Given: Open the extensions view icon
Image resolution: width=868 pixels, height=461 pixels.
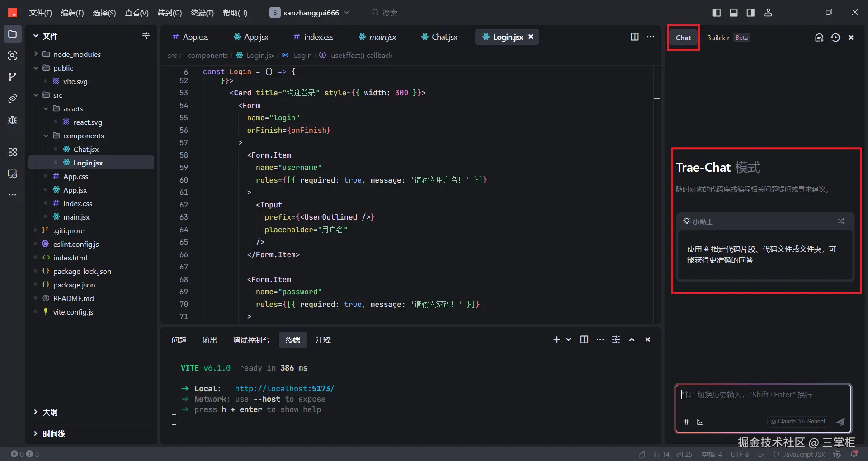Looking at the screenshot, I should pos(13,152).
